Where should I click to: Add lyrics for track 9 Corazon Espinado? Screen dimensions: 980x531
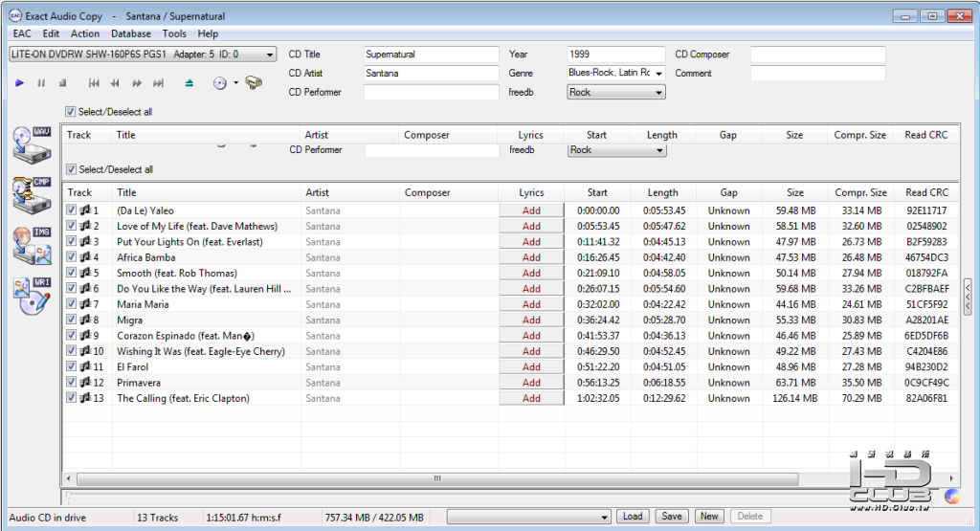coord(531,336)
